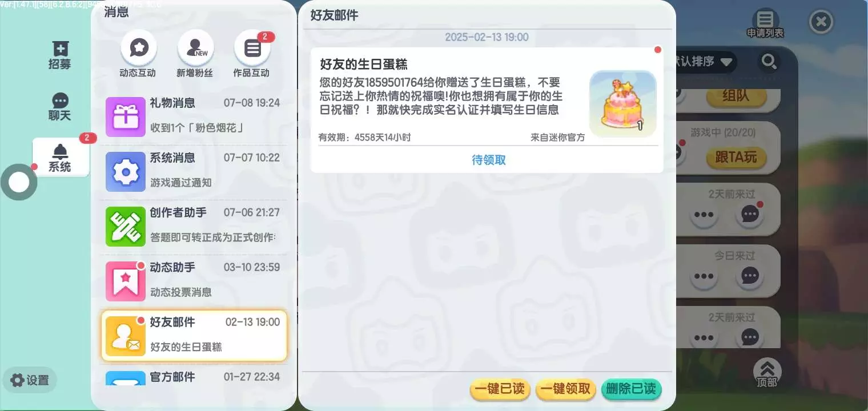
Task: Click the 待领取 claim link
Action: (x=488, y=160)
